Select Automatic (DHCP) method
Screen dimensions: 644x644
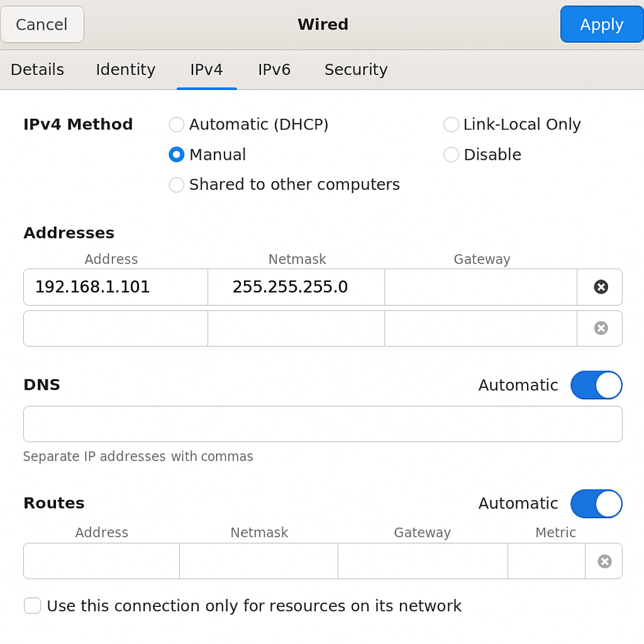[x=176, y=125]
